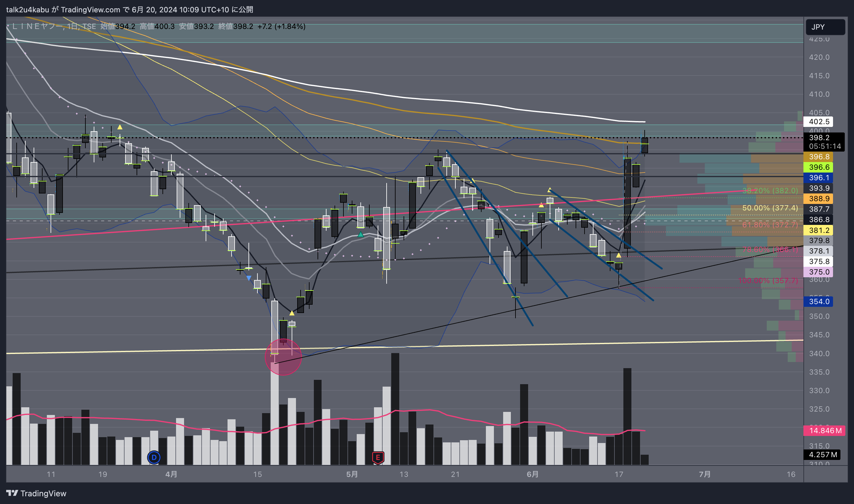
Task: Click the pink circle marker at April low
Action: point(283,357)
